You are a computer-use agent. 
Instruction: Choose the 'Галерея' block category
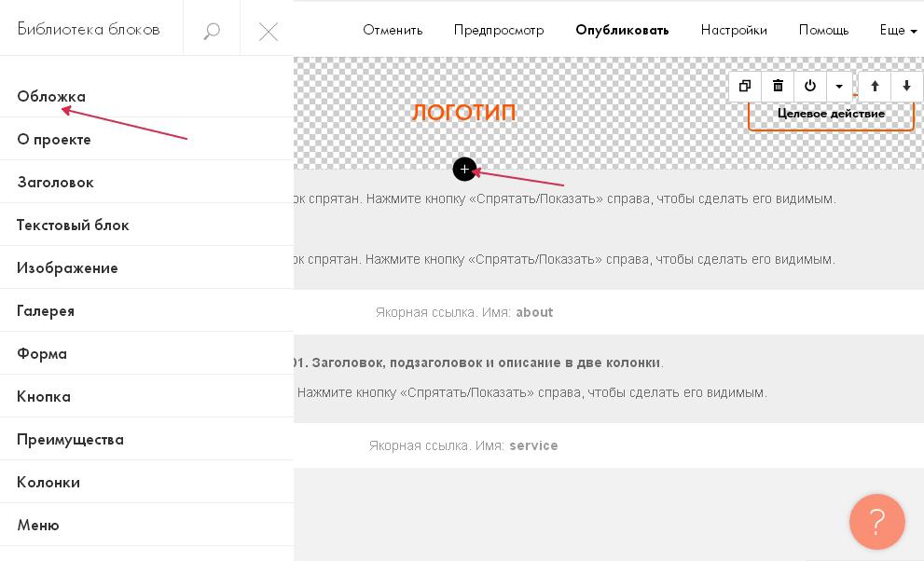pyautogui.click(x=46, y=311)
